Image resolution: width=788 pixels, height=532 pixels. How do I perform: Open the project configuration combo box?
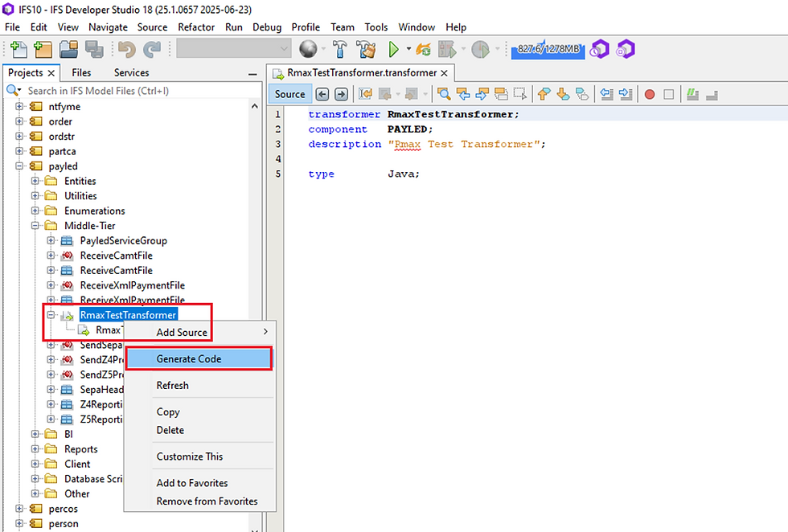pos(234,49)
